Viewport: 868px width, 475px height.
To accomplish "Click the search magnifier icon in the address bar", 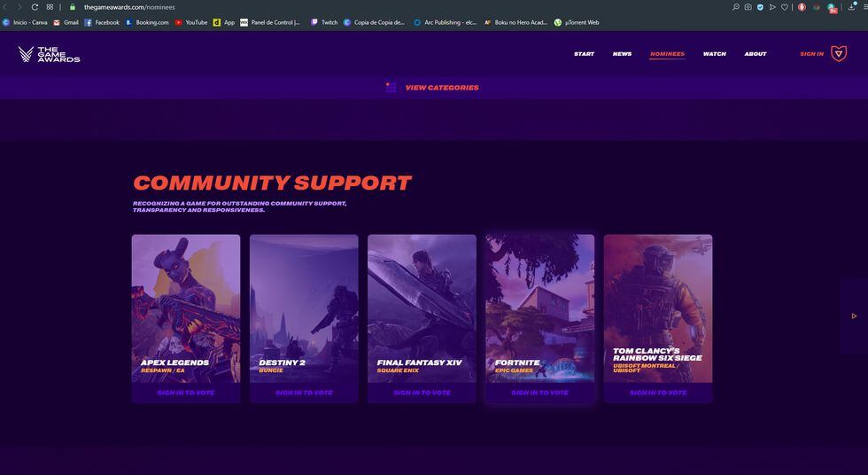I will (x=735, y=7).
